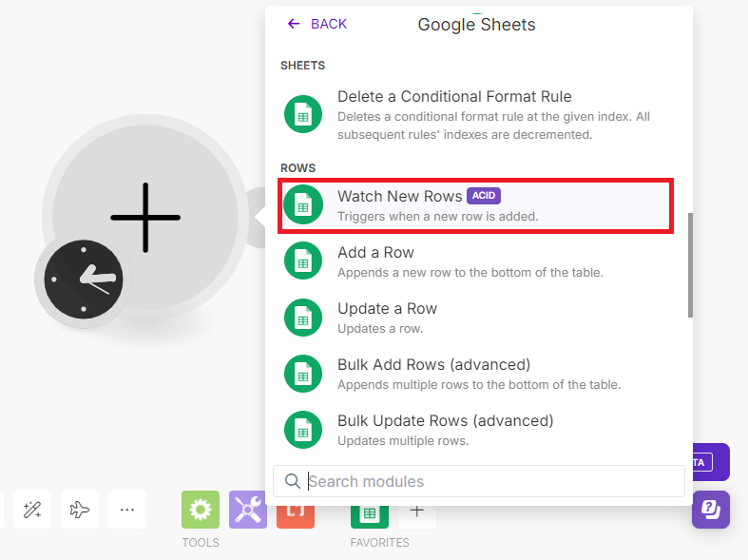The width and height of the screenshot is (748, 560).
Task: Click Sheets icon beside Delete a Conditional Format Rule
Action: 303,114
